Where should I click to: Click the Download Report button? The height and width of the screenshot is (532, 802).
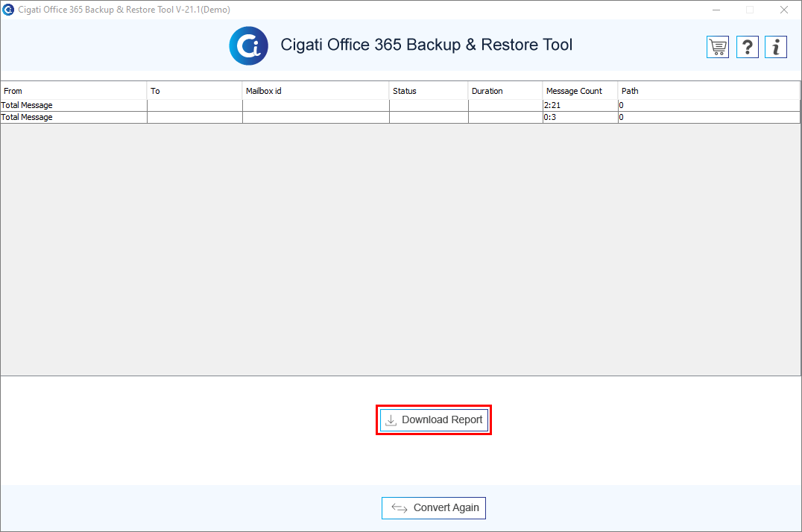(434, 420)
